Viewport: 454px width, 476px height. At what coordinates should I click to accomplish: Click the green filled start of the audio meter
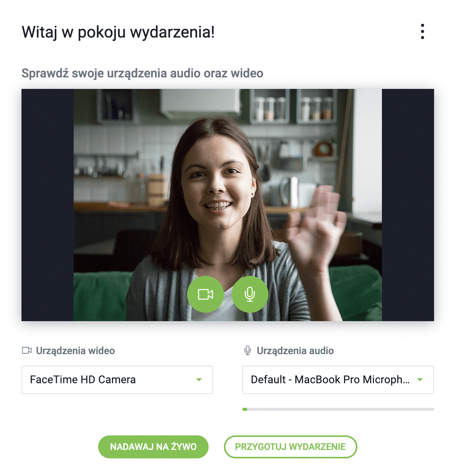(x=245, y=409)
